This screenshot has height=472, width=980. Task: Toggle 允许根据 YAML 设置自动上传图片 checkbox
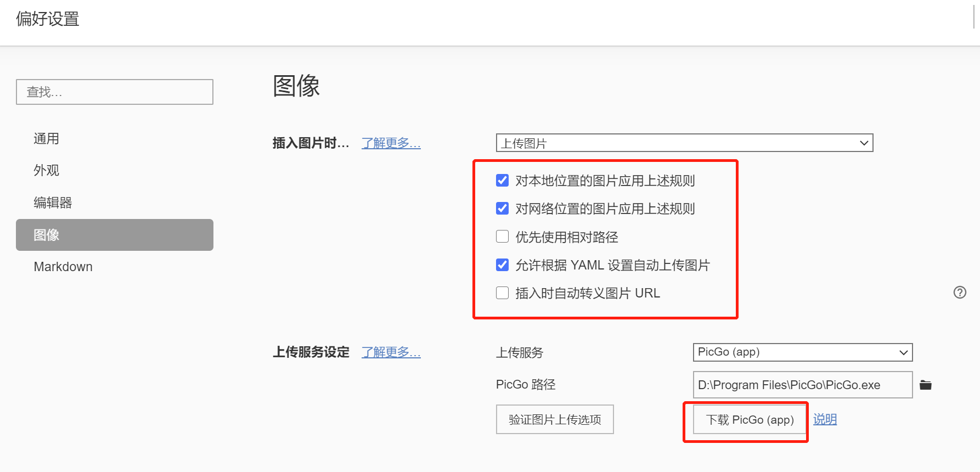pyautogui.click(x=502, y=265)
